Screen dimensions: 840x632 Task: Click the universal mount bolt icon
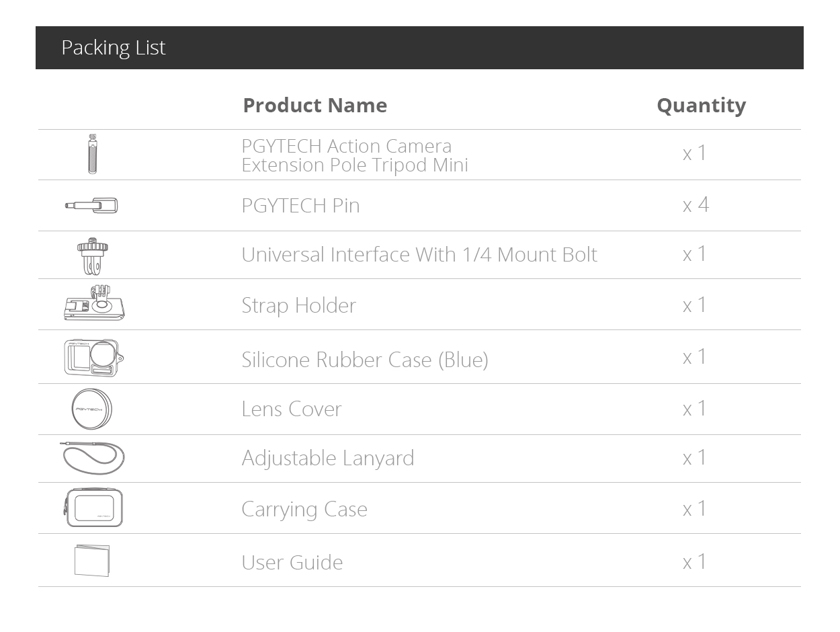click(x=92, y=255)
